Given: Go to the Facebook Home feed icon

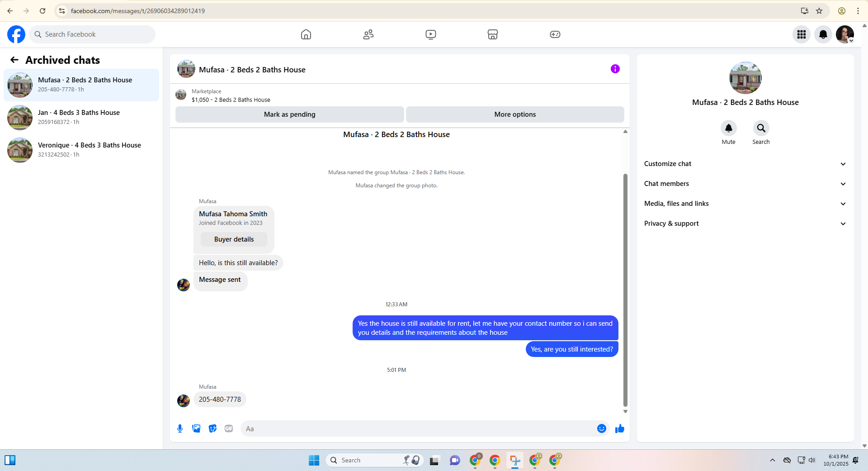Looking at the screenshot, I should coord(306,34).
